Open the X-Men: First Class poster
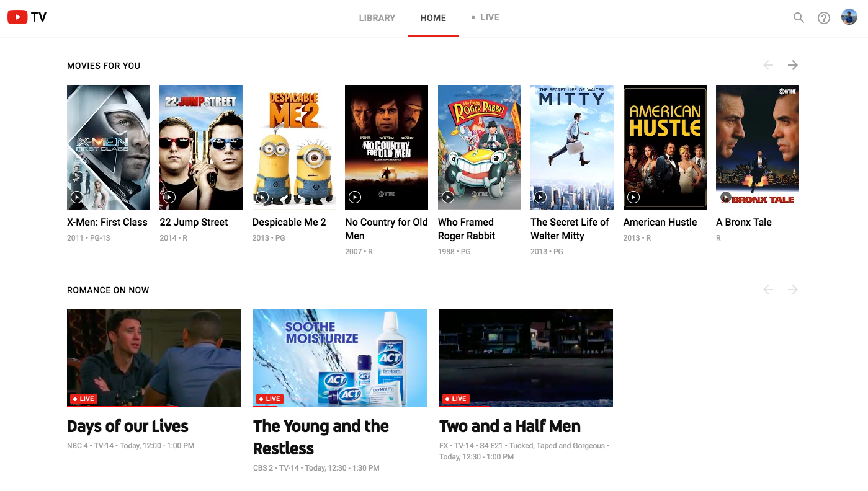868x491 pixels. 109,147
